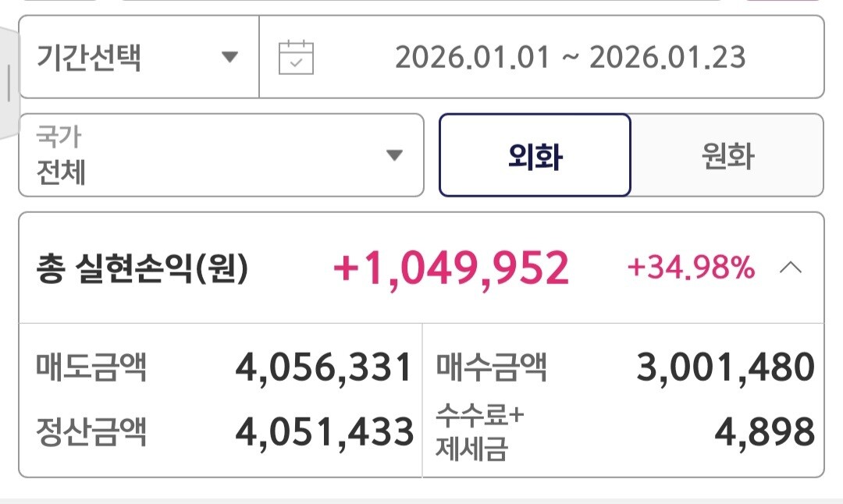
Task: Select the 4,051,433 settlement amount value
Action: (324, 431)
